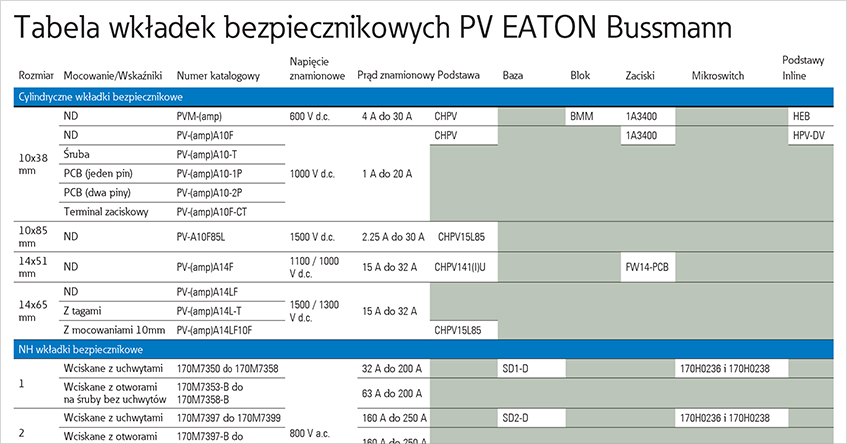This screenshot has height=444, width=847.
Task: Click the '160 A do 250 A' cell beside SD2-D
Action: (394, 418)
